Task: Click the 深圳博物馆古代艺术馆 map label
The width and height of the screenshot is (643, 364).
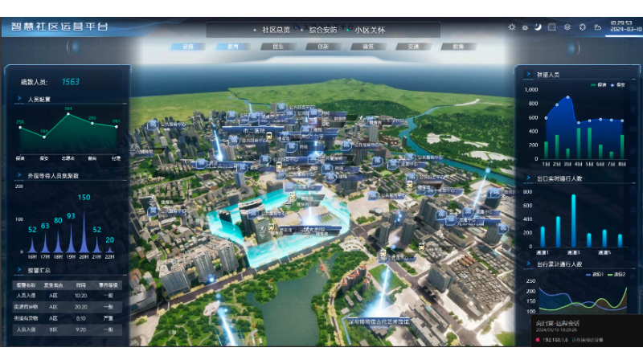Action: (x=379, y=321)
